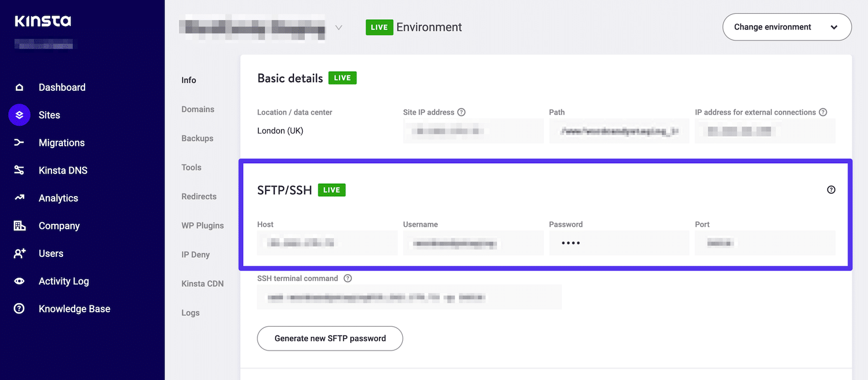Open Activity Log via its eye icon
The height and width of the screenshot is (380, 868).
pos(19,281)
